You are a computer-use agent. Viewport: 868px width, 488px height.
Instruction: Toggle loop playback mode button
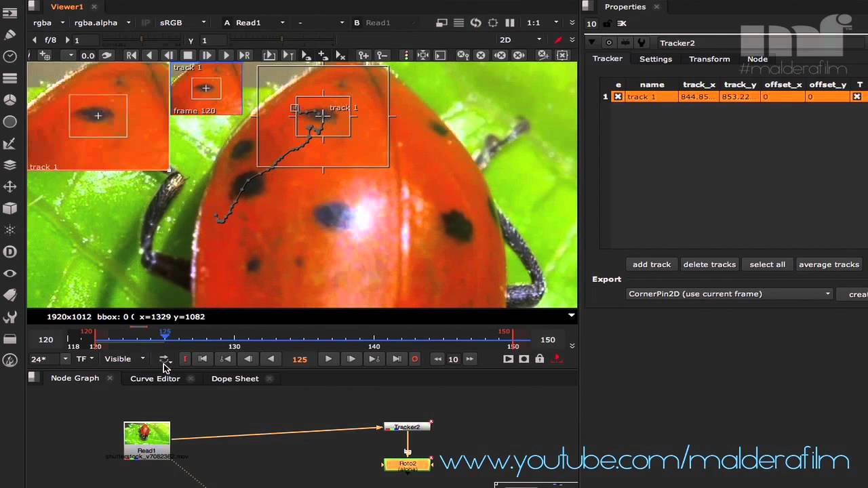tap(164, 359)
